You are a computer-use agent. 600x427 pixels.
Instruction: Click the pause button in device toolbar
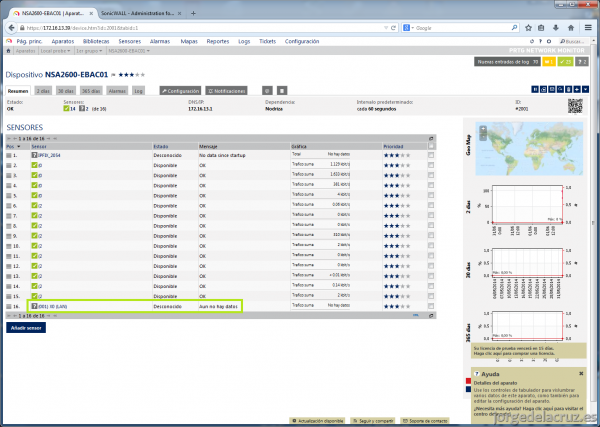[535, 89]
